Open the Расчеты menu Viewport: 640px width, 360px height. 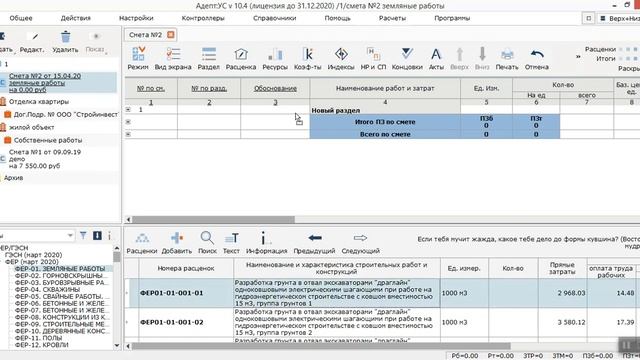pyautogui.click(x=392, y=18)
